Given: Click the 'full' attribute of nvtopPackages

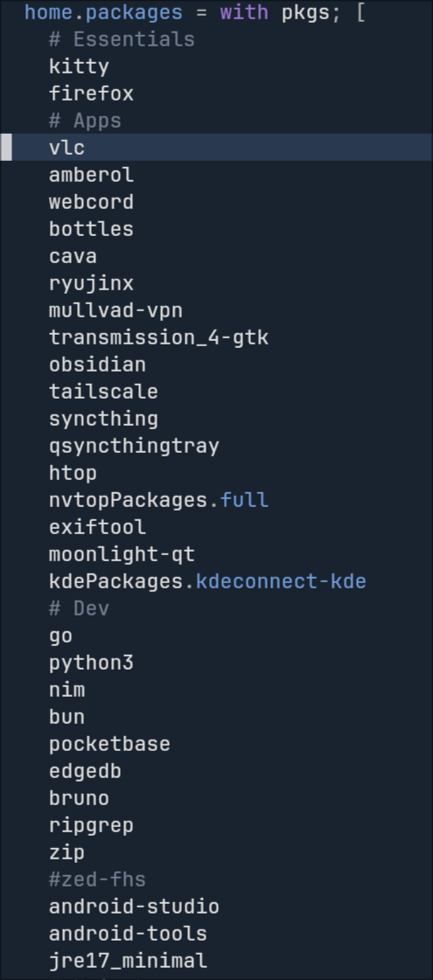Looking at the screenshot, I should pos(244,500).
